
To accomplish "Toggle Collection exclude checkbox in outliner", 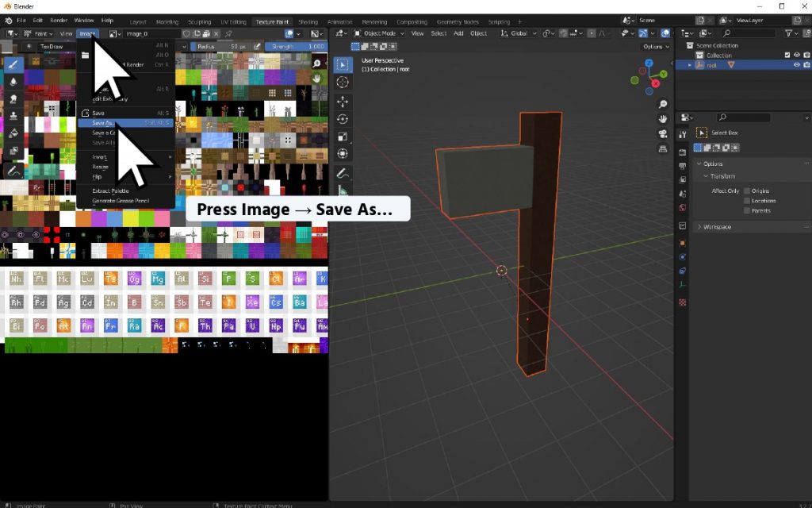I will [787, 55].
